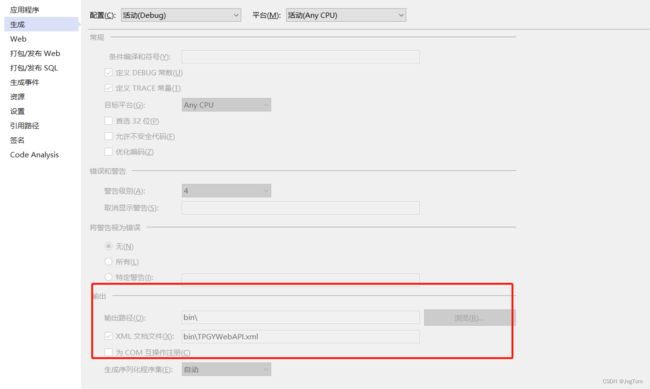Enable the 首选 32 位 checkbox
Image resolution: width=650 pixels, height=389 pixels.
(x=109, y=121)
